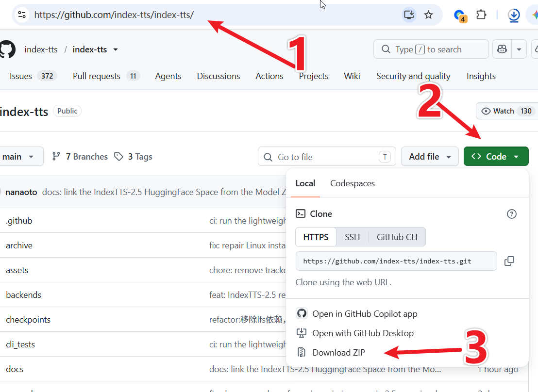Click the clone URL text field

396,261
